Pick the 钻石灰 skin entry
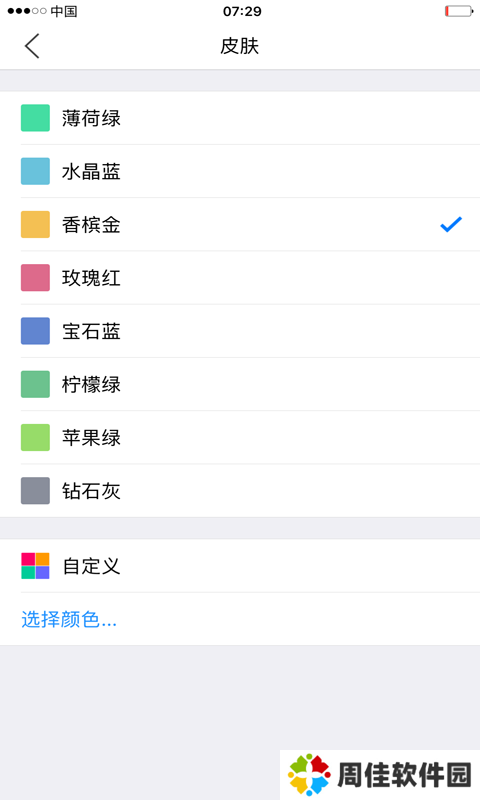 [x=240, y=490]
